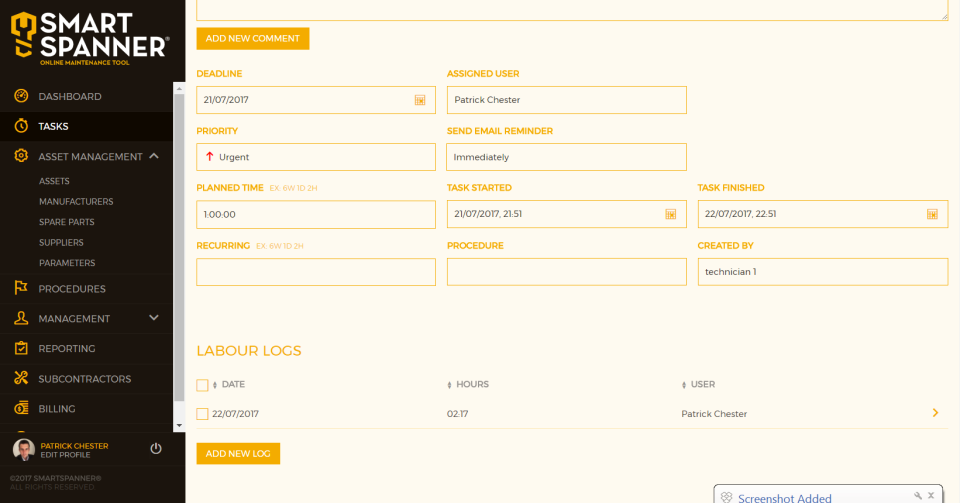Image resolution: width=960 pixels, height=503 pixels.
Task: Click the Reporting clipboard icon
Action: tap(21, 348)
